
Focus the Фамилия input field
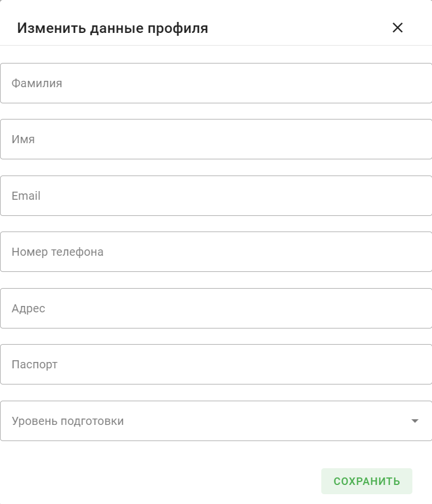[x=216, y=83]
